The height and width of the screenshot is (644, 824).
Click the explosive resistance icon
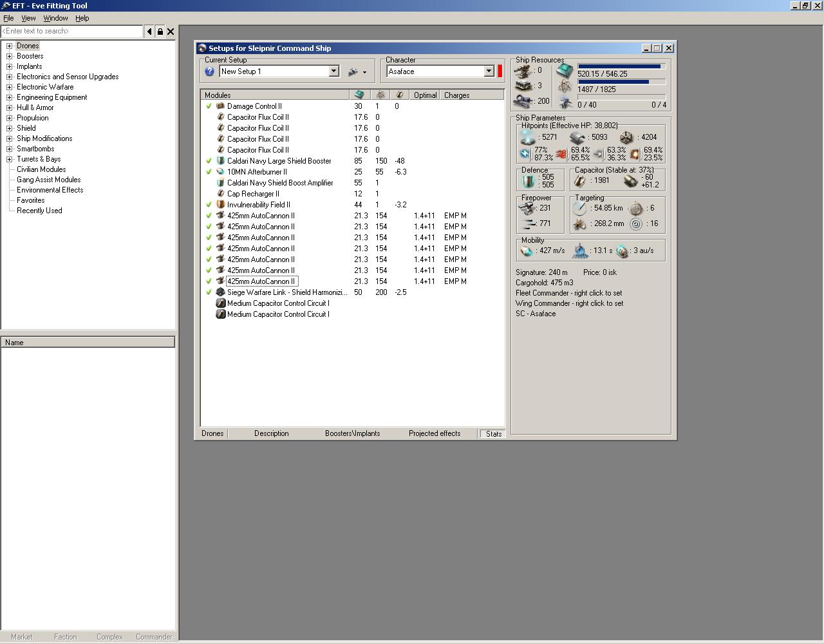tap(635, 154)
